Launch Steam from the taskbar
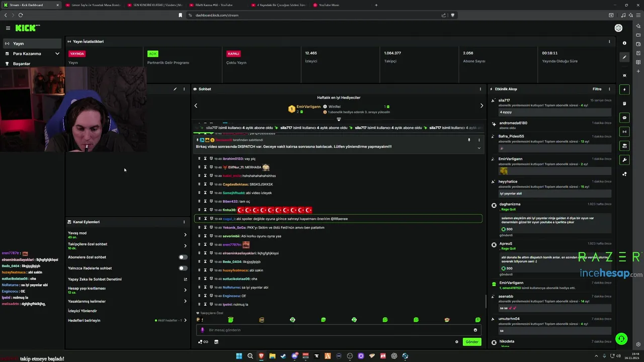The height and width of the screenshot is (362, 644). (283, 356)
